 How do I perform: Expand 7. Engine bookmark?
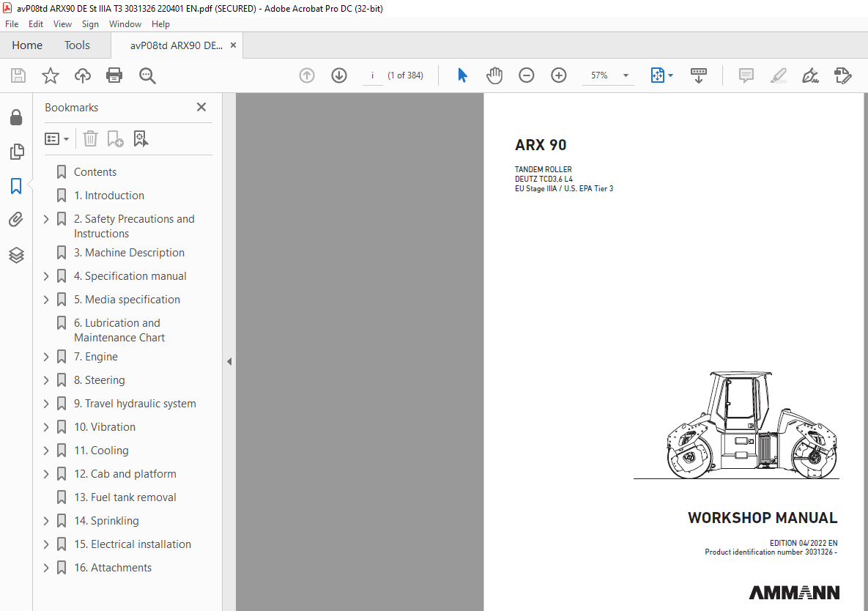point(46,357)
